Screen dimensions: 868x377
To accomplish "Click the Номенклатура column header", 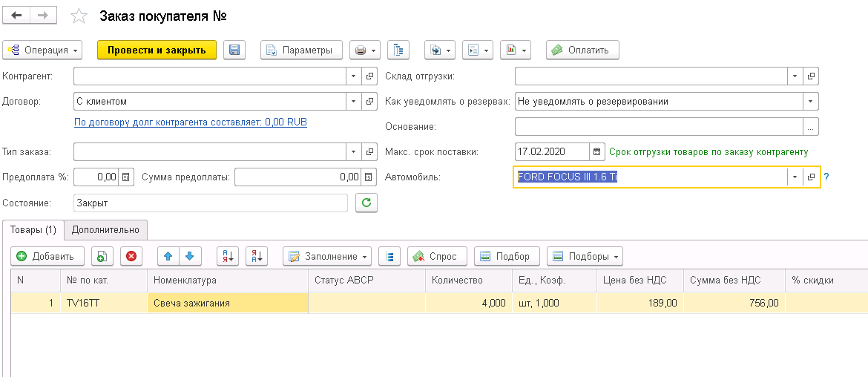I will (228, 281).
